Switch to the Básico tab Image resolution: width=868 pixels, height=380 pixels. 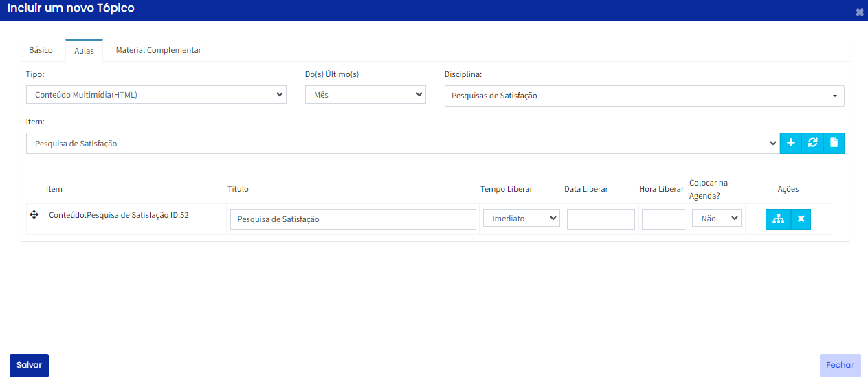click(x=41, y=50)
